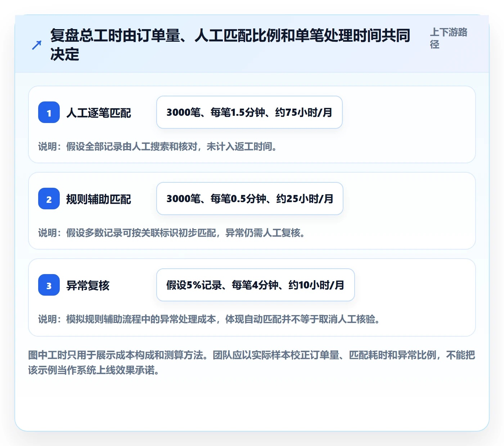Select the 规则辅助匹配 step title

pos(99,199)
